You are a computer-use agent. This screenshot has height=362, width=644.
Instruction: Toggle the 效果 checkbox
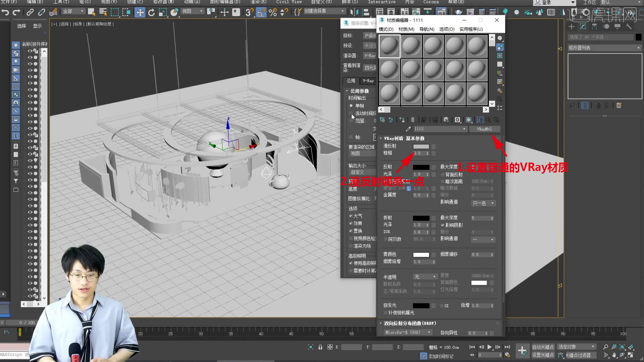click(x=351, y=223)
